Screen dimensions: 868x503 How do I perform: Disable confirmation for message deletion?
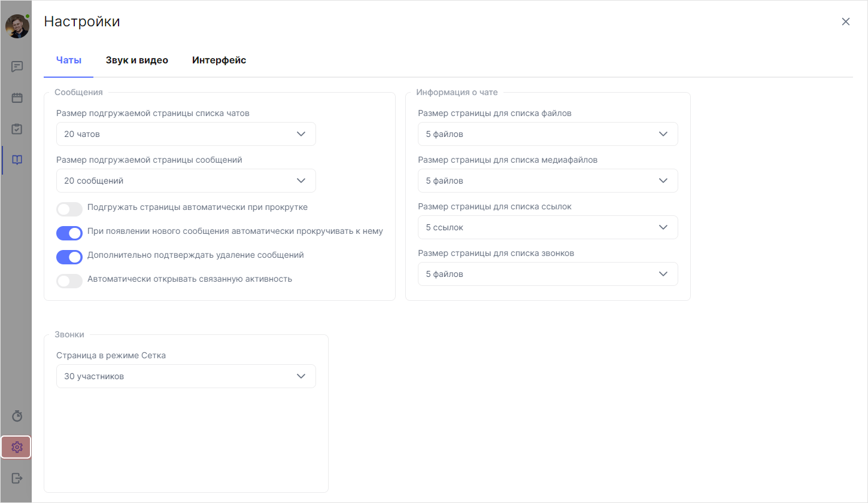click(69, 257)
